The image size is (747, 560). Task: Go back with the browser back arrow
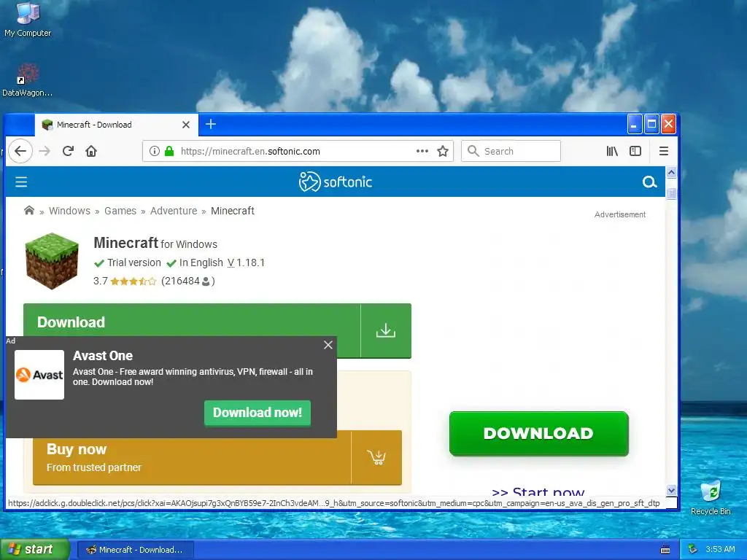tap(20, 151)
